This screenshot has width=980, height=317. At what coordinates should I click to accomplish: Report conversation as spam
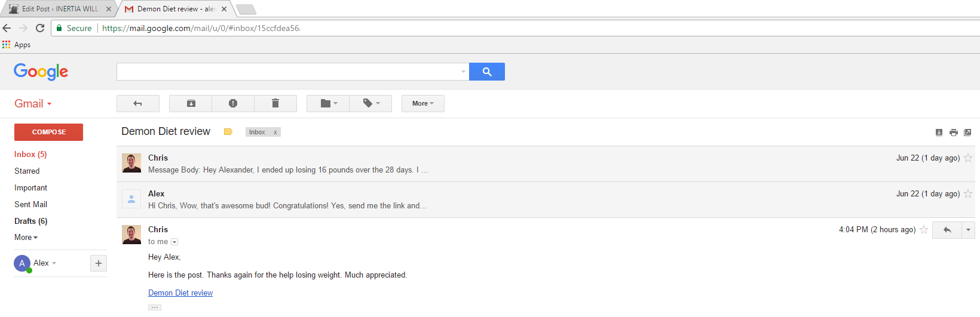(x=233, y=103)
